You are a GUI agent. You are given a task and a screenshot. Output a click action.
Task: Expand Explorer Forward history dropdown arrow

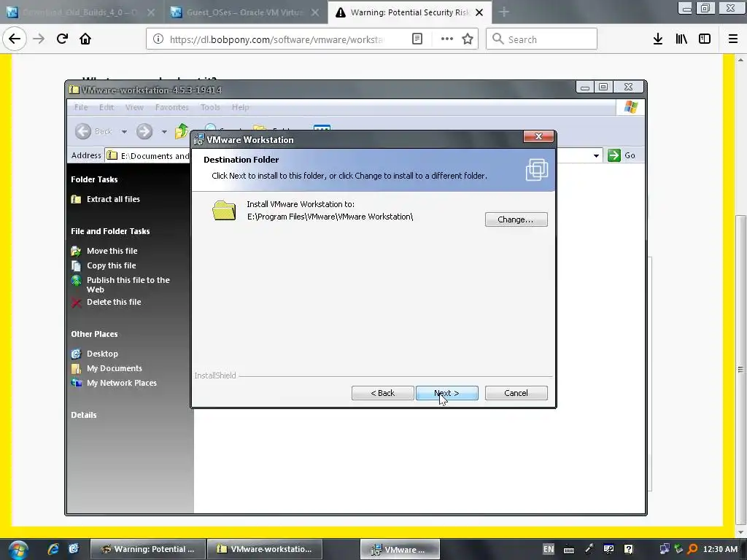tap(164, 132)
